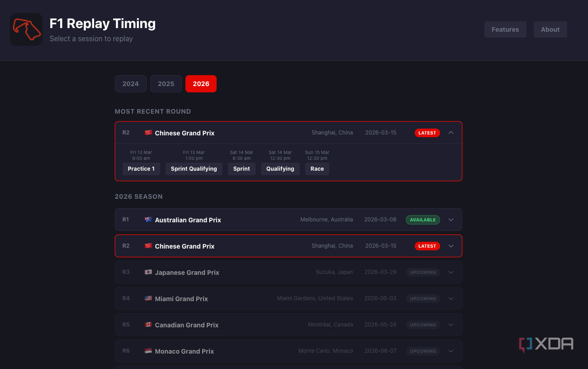Expand the Canadian Grand Prix row chevron
The image size is (588, 369).
click(451, 325)
